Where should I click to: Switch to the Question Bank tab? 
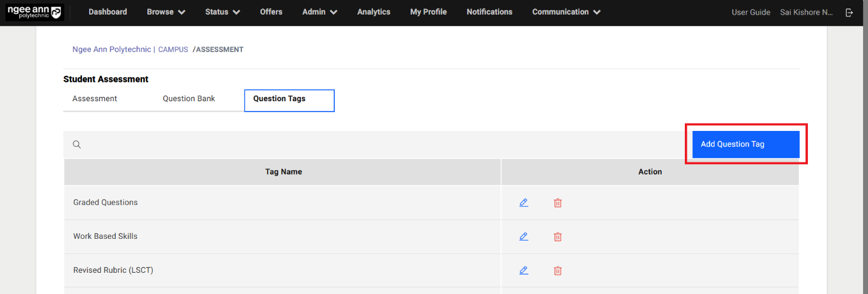[189, 99]
